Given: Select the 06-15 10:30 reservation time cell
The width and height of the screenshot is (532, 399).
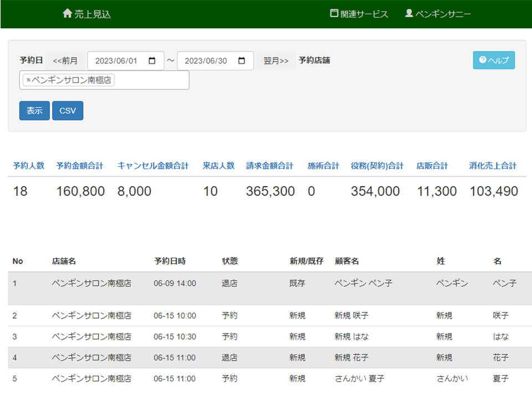Looking at the screenshot, I should click(x=175, y=337).
